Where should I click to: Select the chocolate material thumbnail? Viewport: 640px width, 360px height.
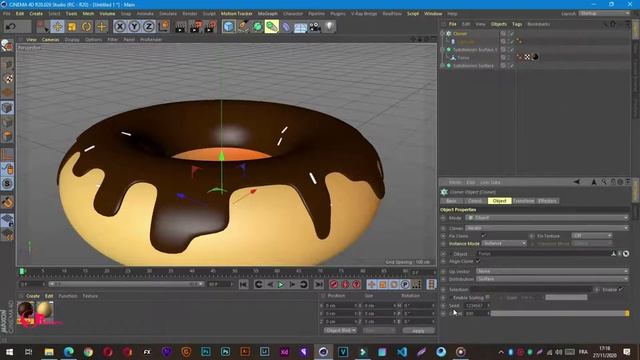coord(25,312)
